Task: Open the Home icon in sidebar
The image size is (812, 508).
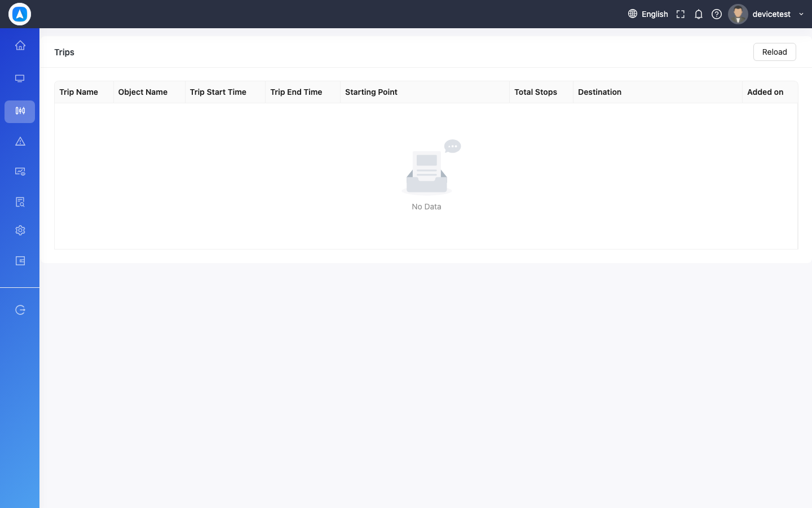Action: pyautogui.click(x=20, y=45)
